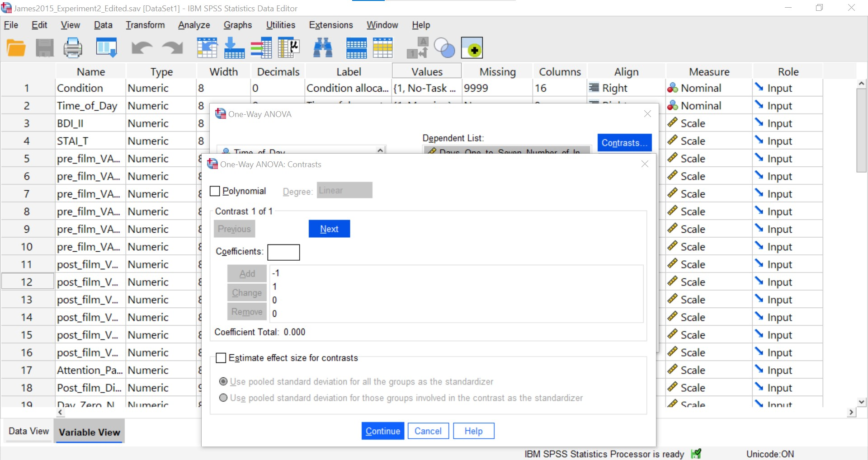Screen dimensions: 868x460
Task: Run descriptive statistics toolbar icon
Action: tap(289, 48)
